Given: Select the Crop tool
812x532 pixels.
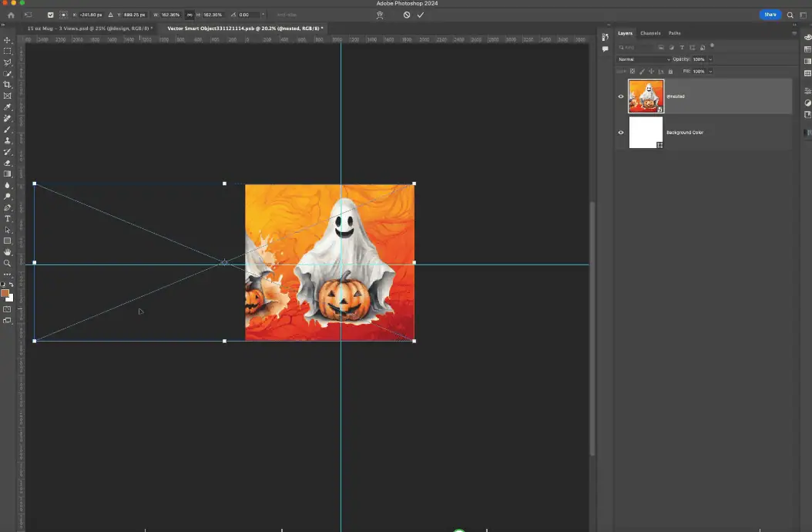Looking at the screenshot, I should [8, 85].
